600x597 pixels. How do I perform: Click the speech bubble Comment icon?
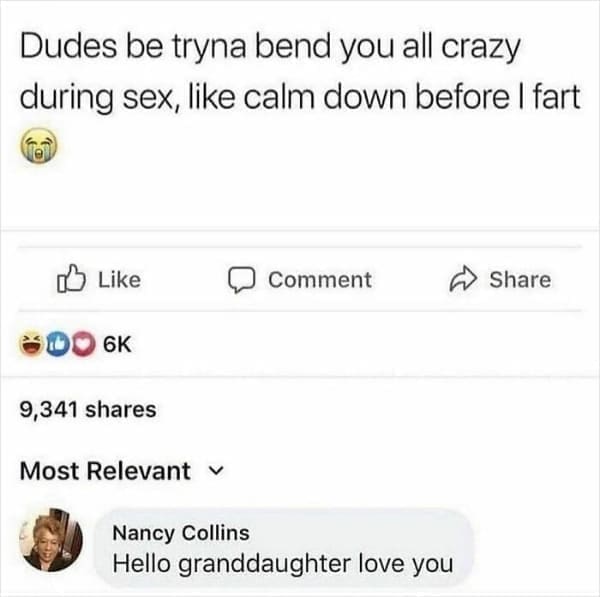[241, 280]
